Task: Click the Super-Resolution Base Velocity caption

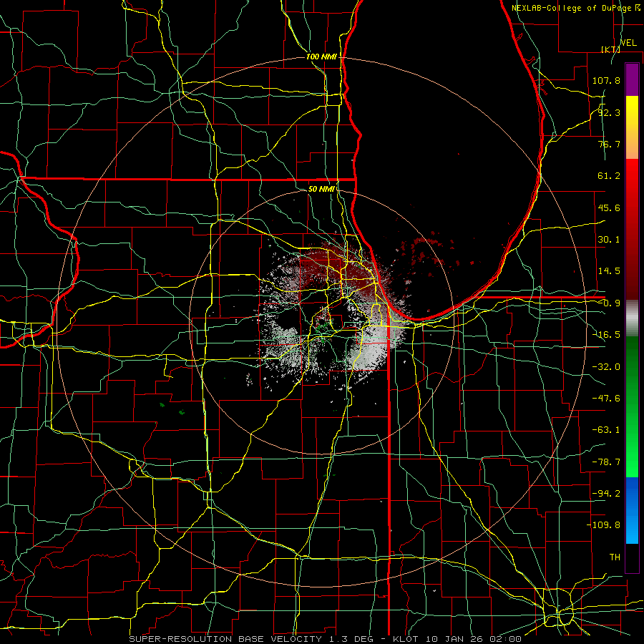Action: (326, 639)
